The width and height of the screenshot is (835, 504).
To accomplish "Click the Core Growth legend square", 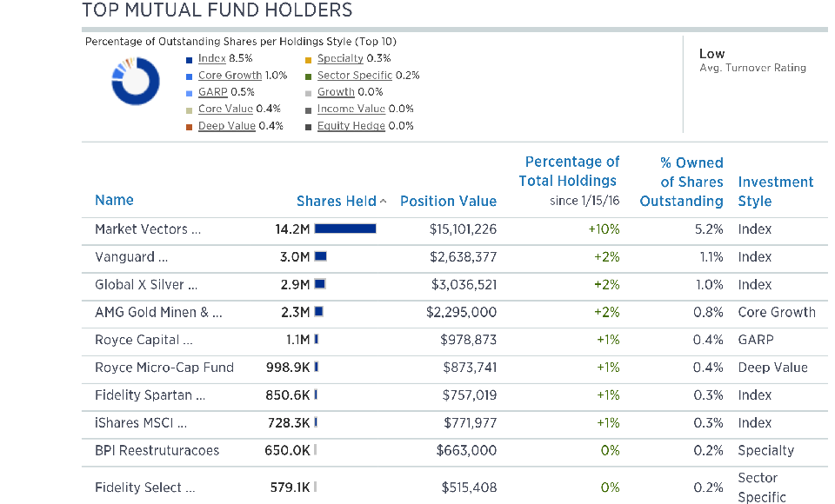I will click(189, 76).
